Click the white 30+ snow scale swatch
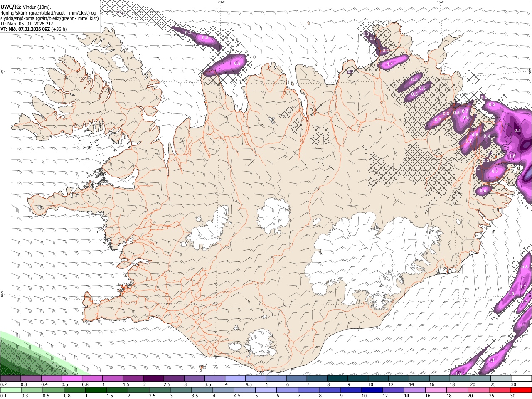Viewport: 532px width, 399px height. pyautogui.click(x=521, y=379)
